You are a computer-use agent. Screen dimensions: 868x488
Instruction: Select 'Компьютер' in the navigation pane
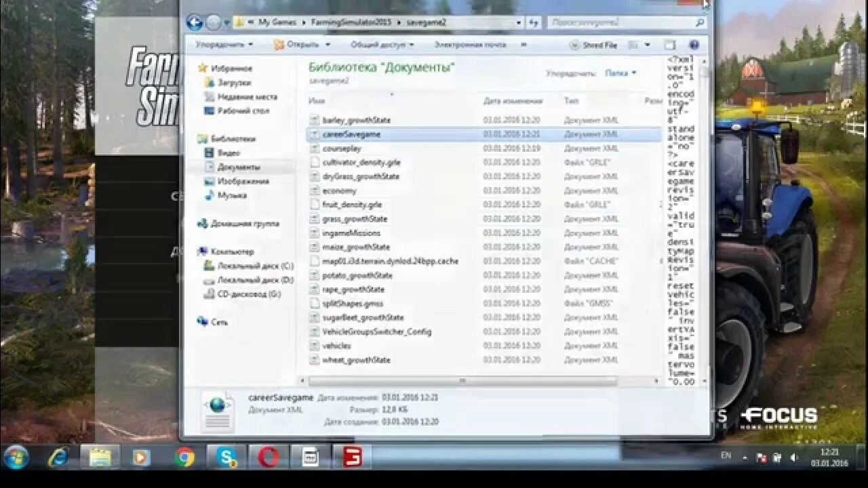pos(226,251)
